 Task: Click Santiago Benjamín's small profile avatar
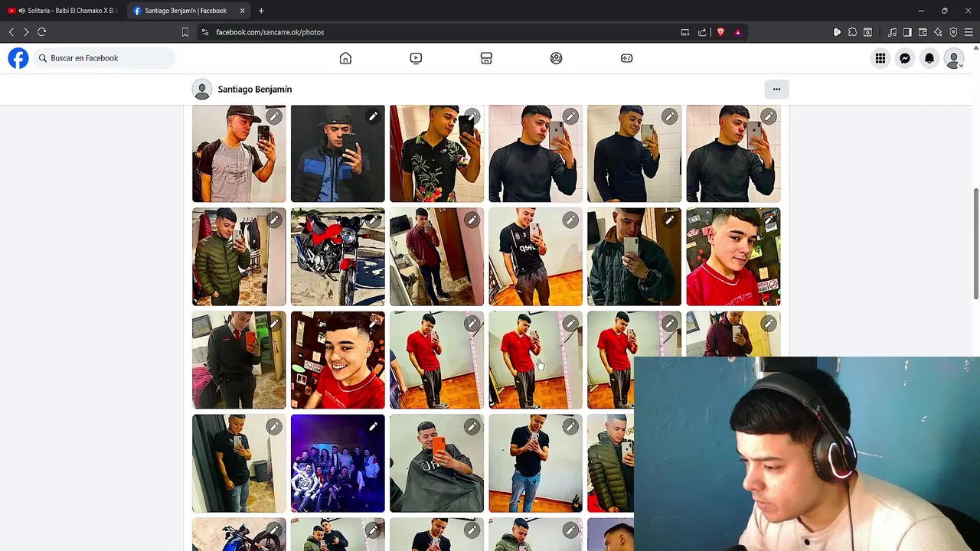tap(202, 90)
